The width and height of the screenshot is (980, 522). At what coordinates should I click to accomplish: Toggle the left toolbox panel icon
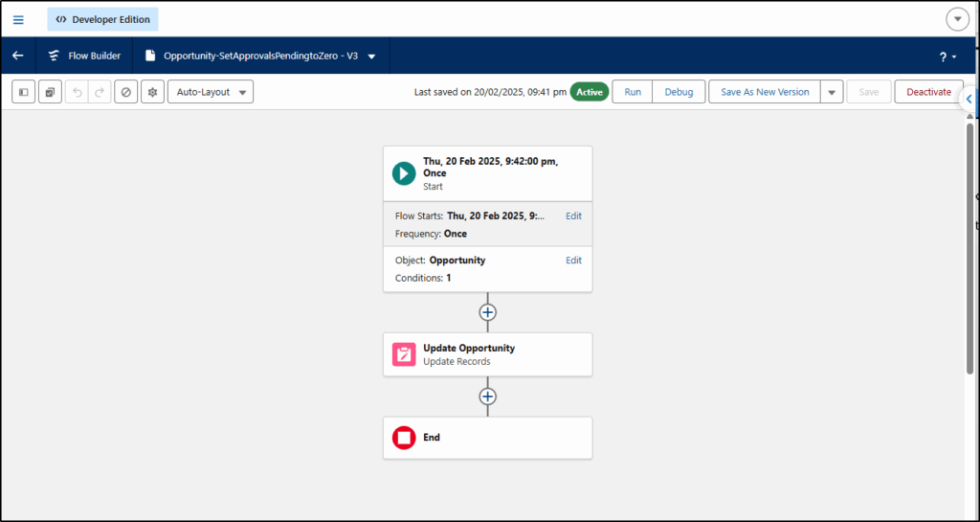tap(24, 92)
